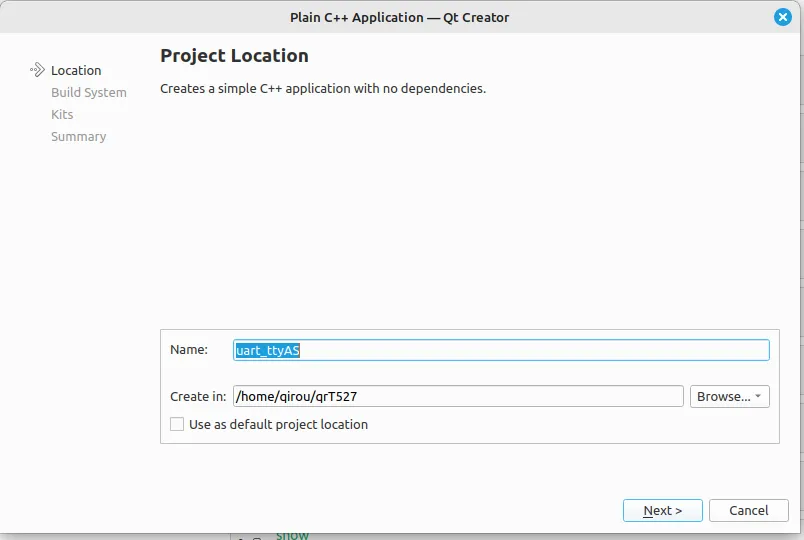Select the Location wizard step

coord(76,70)
